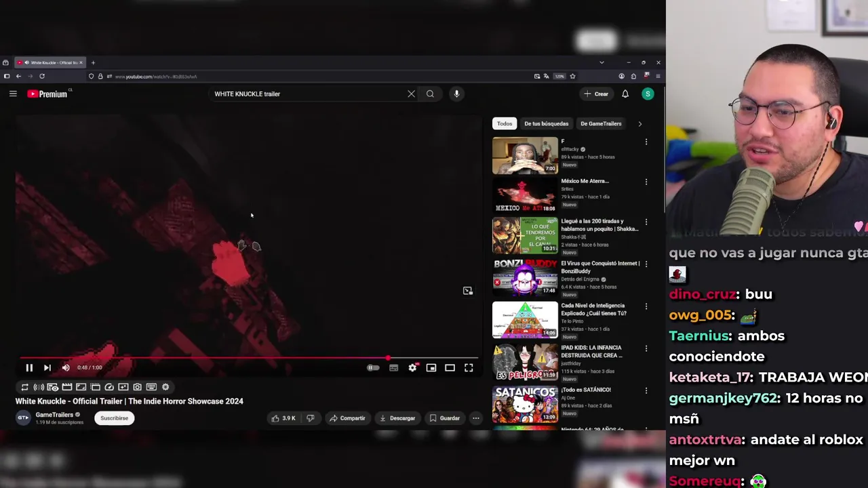868x488 pixels.
Task: Open enhancer toolbar options gear
Action: [x=165, y=387]
